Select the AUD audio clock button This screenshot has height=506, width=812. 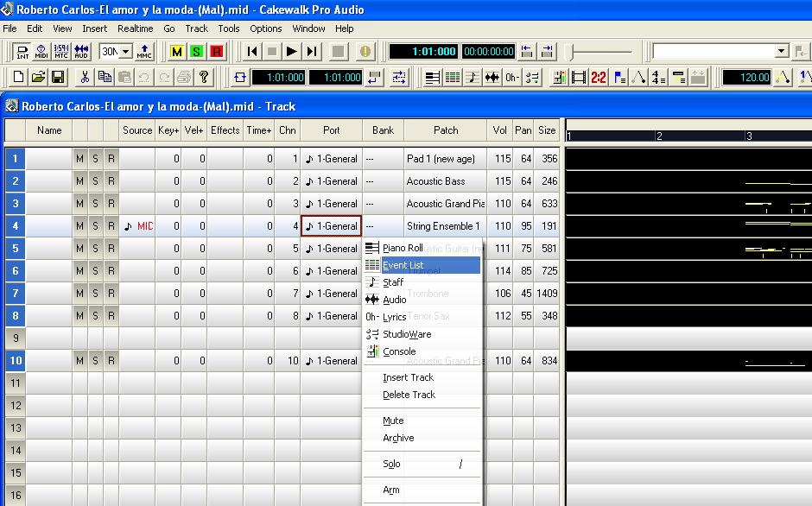(x=81, y=52)
